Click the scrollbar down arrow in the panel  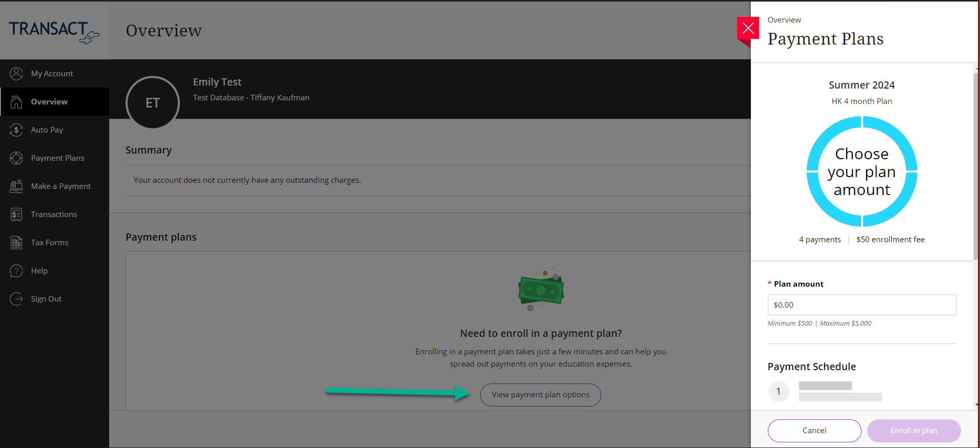976,405
